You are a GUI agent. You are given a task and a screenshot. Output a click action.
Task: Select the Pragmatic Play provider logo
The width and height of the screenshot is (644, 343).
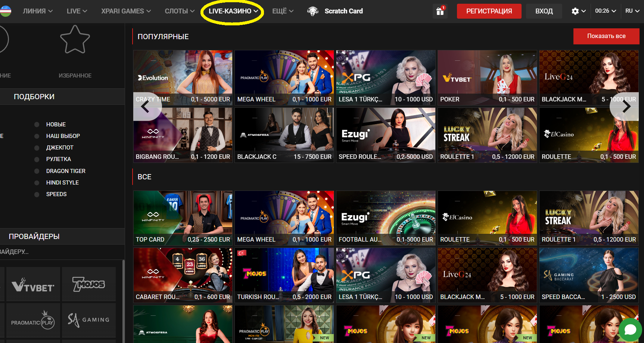(x=33, y=321)
